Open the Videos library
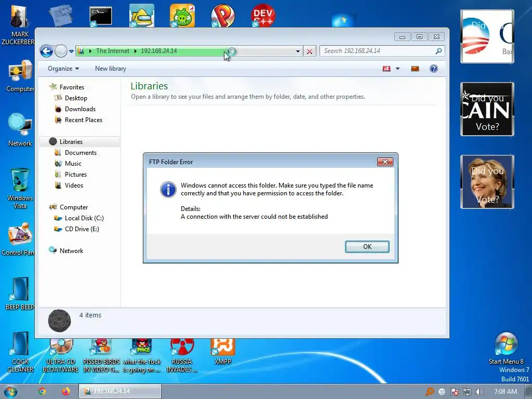Screen dimensions: 532x399 coord(74,185)
